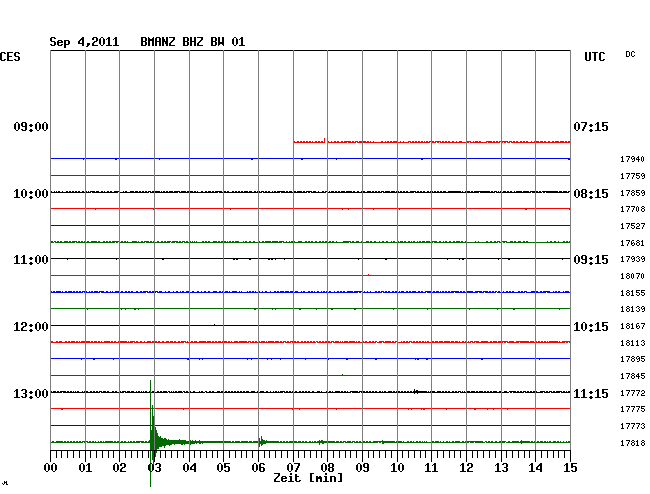Viewport: 650px width, 494px height.
Task: Click the station label 'BMANZ BHZ BW 01'
Action: [193, 42]
